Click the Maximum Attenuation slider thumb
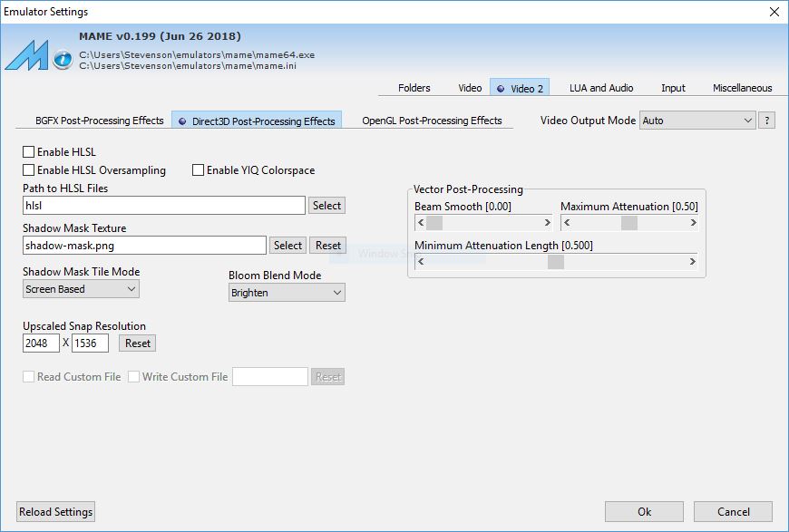789x532 pixels. (629, 222)
